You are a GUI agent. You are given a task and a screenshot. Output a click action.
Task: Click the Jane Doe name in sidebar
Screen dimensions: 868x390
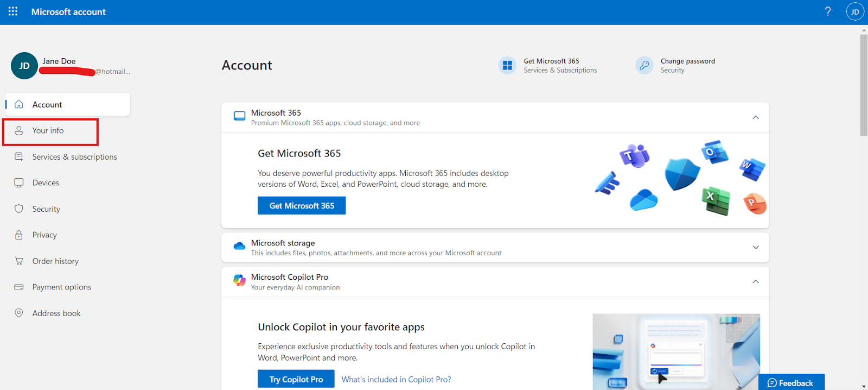click(x=59, y=61)
